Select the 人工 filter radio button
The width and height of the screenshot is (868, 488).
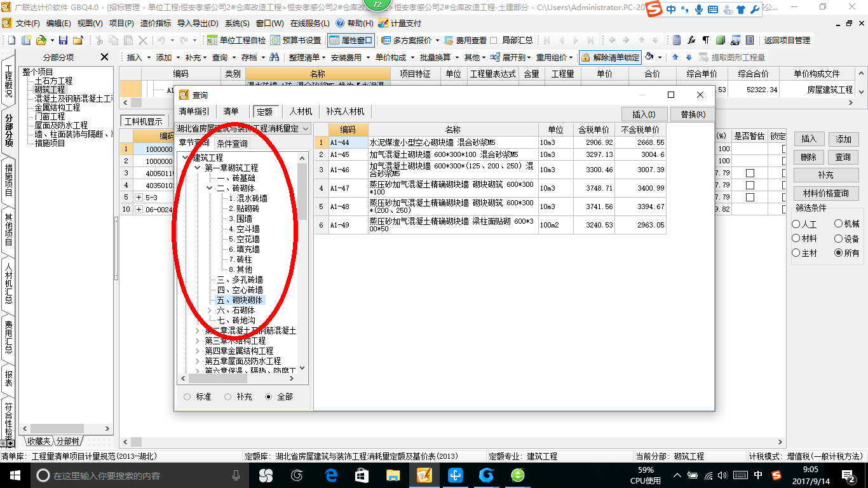(x=796, y=224)
